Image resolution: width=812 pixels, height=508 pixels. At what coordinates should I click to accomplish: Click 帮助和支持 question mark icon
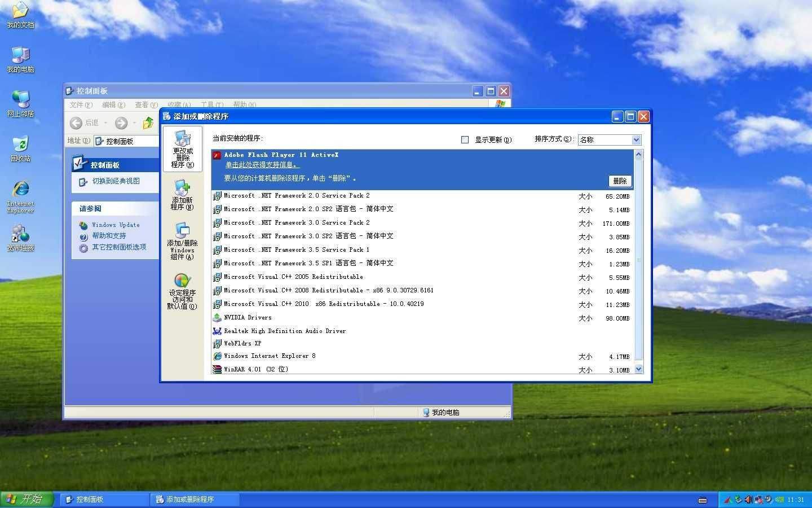point(83,237)
